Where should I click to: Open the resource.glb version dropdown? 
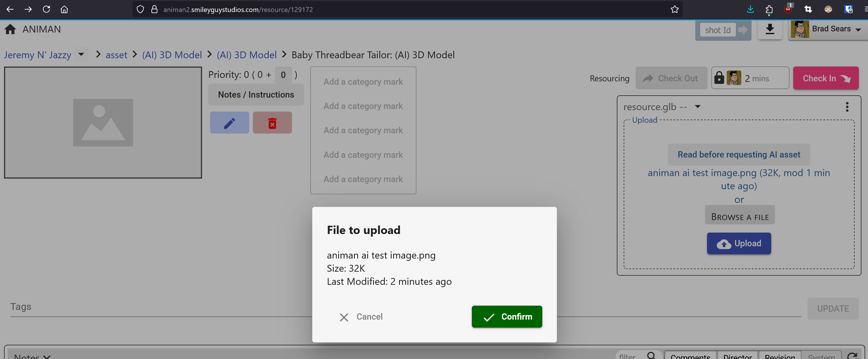(698, 107)
